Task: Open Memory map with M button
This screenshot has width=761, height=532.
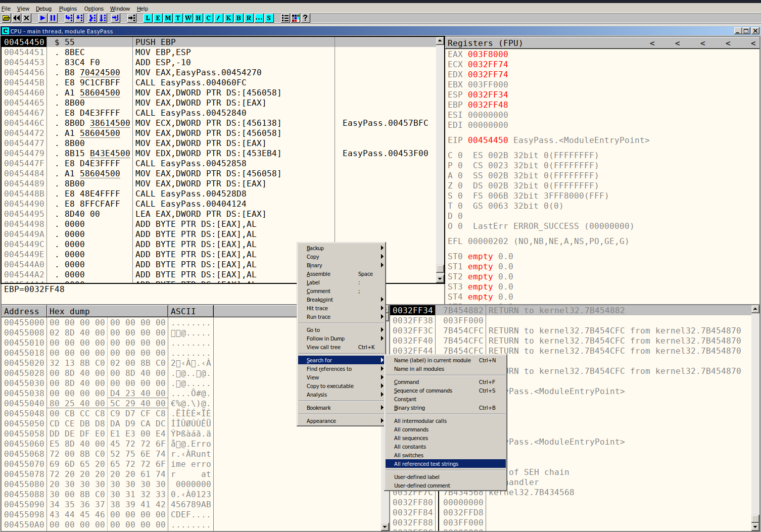Action: pos(168,18)
